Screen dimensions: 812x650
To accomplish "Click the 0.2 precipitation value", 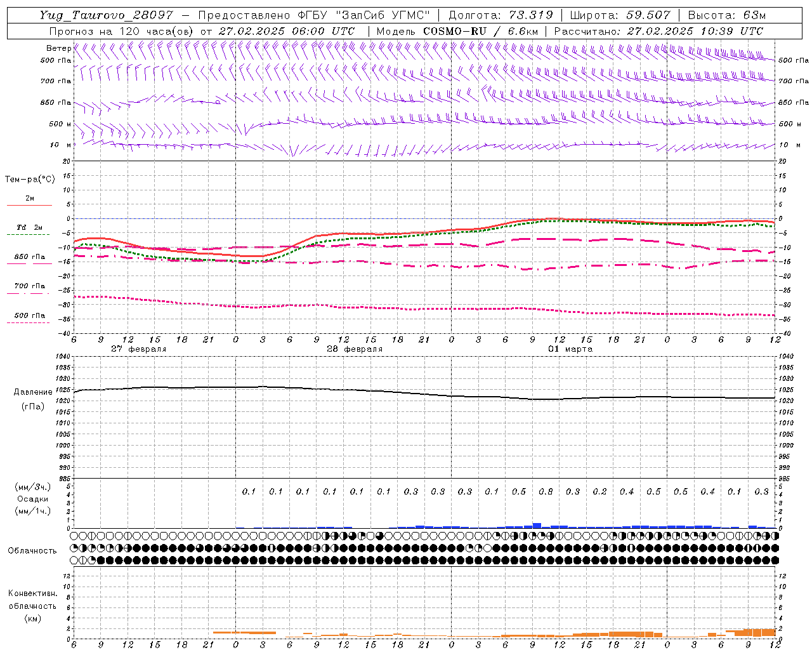I will (x=599, y=492).
